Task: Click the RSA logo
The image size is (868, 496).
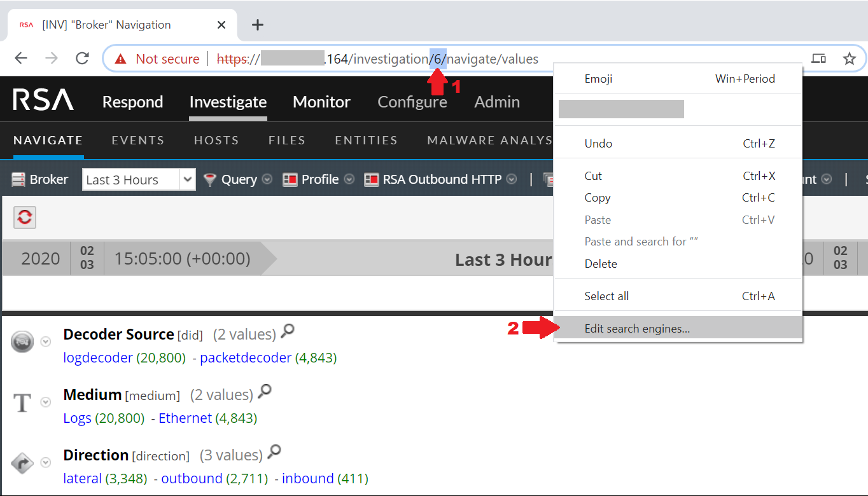Action: click(x=42, y=99)
